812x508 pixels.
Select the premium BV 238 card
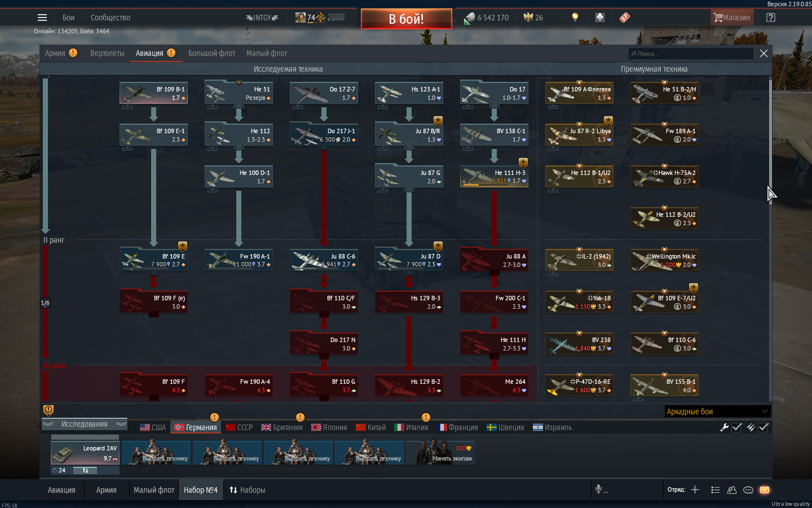(579, 344)
